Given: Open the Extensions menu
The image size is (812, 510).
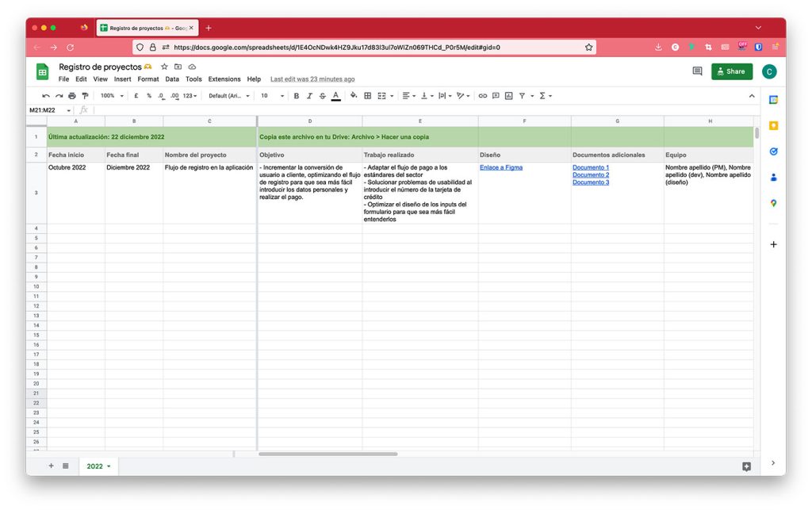Looking at the screenshot, I should coord(224,79).
